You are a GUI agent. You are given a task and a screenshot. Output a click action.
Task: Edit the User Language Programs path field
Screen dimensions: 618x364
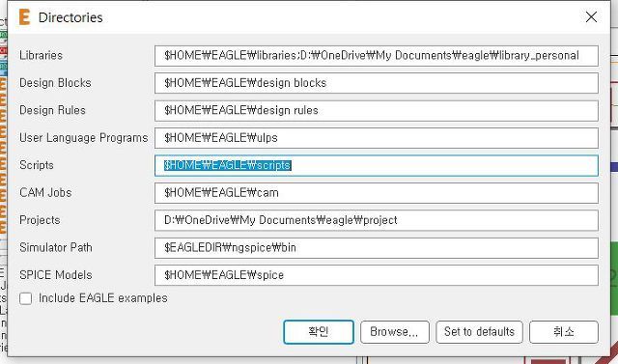point(377,138)
